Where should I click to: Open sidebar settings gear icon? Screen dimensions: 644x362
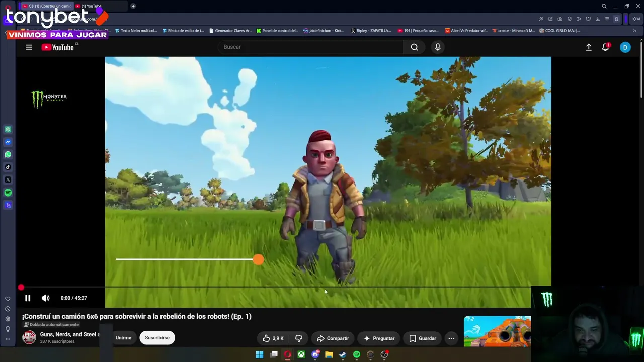[x=8, y=319]
